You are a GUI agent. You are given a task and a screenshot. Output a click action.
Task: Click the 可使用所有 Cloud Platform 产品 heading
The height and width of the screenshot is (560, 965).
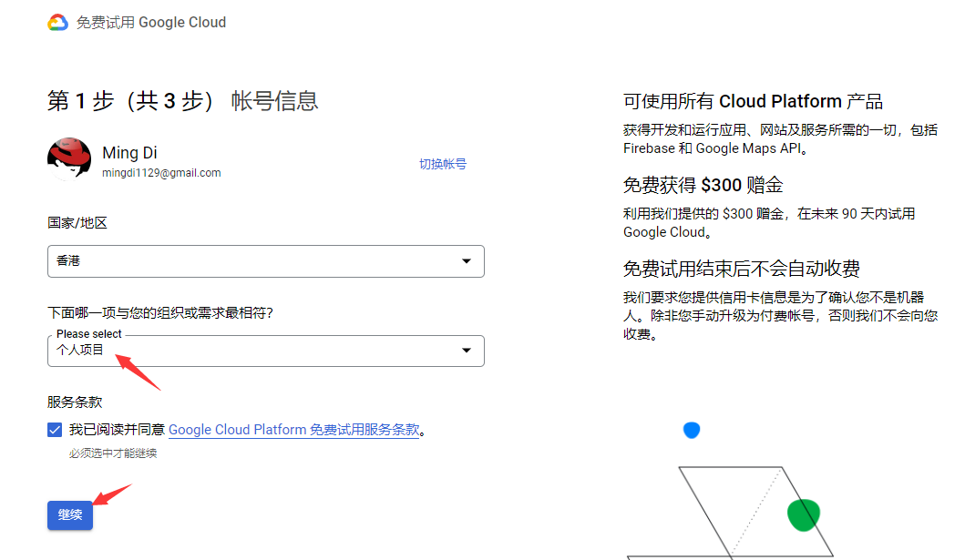[x=753, y=101]
